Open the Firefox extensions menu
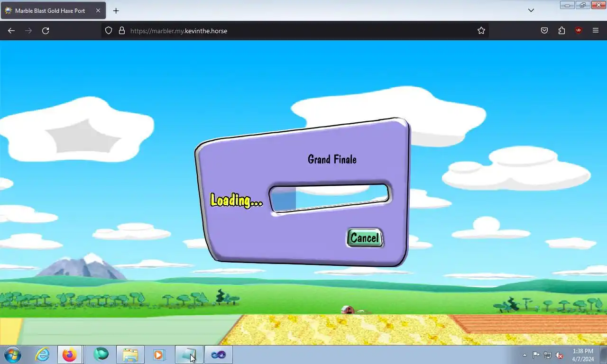This screenshot has height=364, width=607. pyautogui.click(x=561, y=30)
